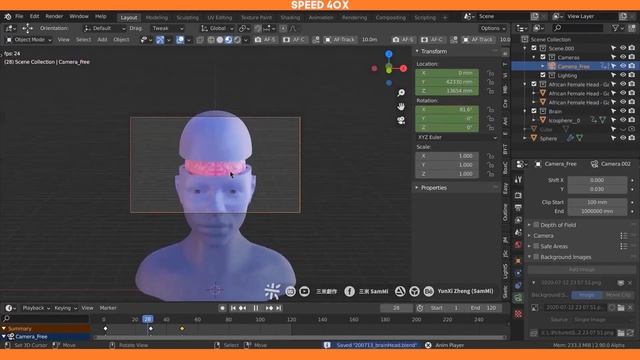Click the outliner search field
The height and width of the screenshot is (360, 640).
[577, 28]
